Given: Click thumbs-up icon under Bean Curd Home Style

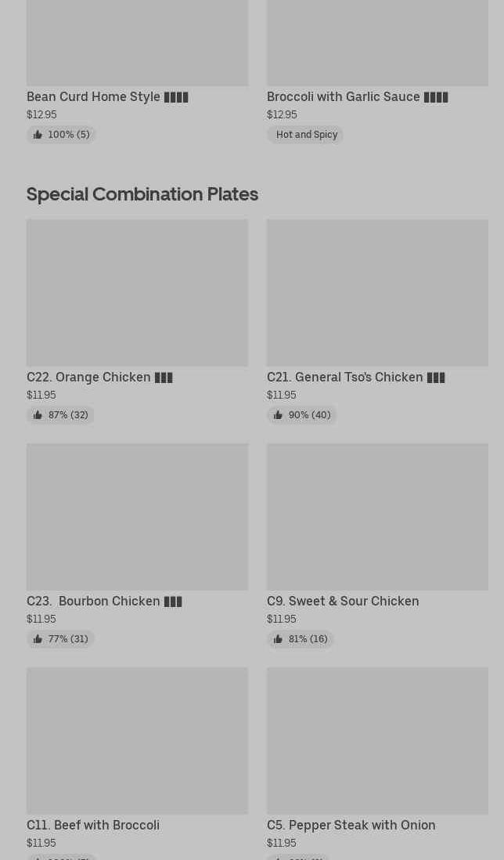Looking at the screenshot, I should pos(38,135).
